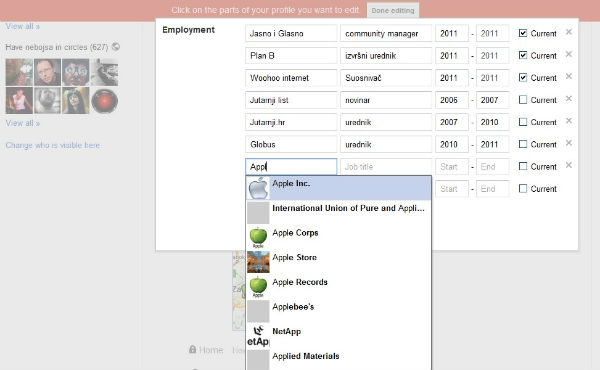The height and width of the screenshot is (370, 600).
Task: Click the map thumbnail behind the dialog
Action: pyautogui.click(x=238, y=291)
